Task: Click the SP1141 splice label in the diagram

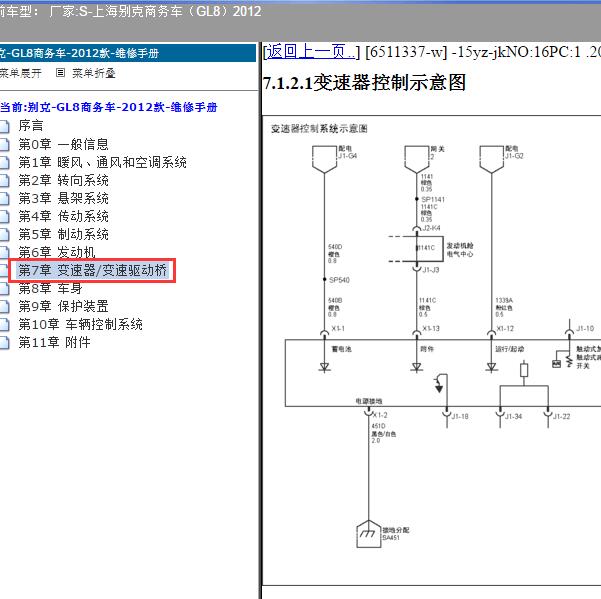Action: point(433,199)
